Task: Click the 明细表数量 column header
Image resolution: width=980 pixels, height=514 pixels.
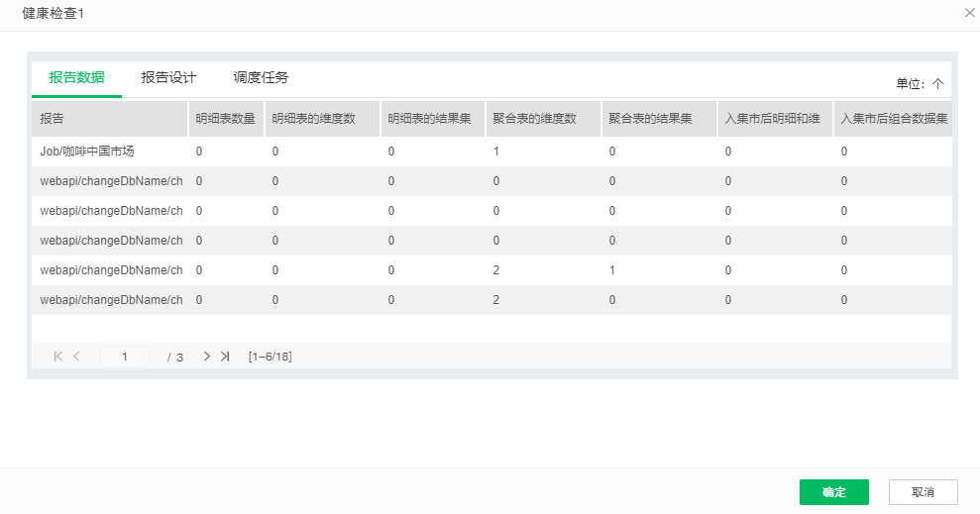Action: click(226, 119)
